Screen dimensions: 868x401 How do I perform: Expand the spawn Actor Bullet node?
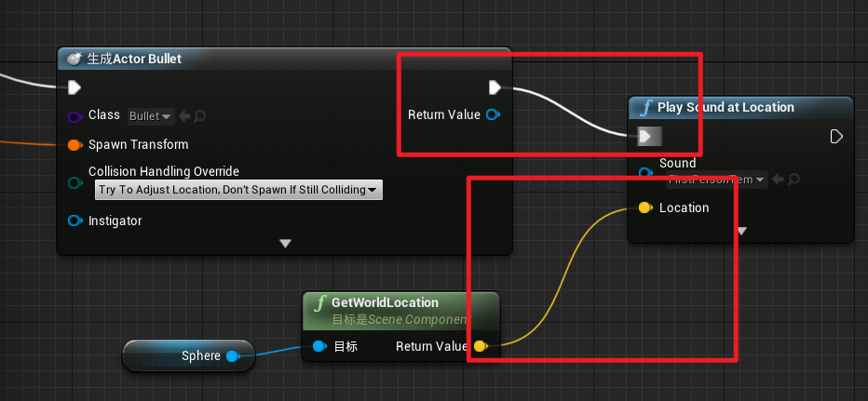(285, 244)
